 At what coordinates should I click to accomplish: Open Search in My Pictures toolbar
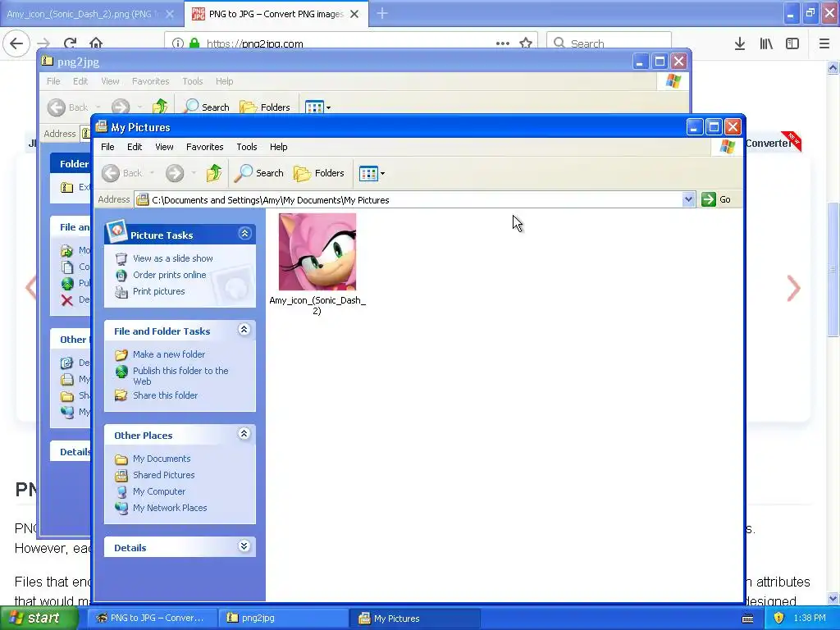click(258, 173)
